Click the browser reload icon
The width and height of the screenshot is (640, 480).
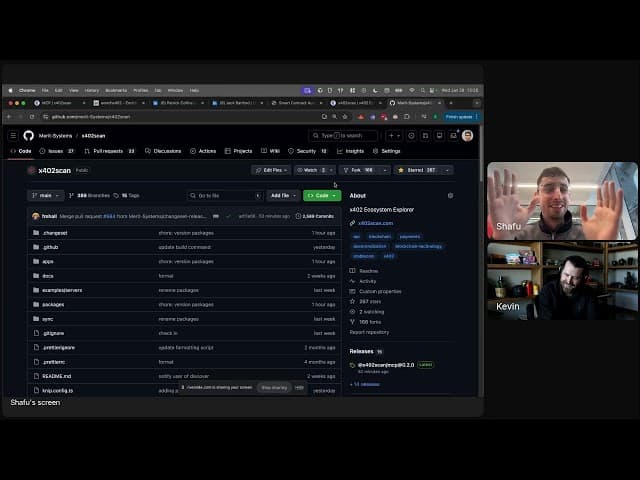pos(32,117)
